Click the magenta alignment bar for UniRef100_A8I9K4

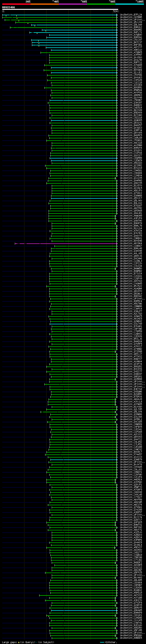point(66,244)
